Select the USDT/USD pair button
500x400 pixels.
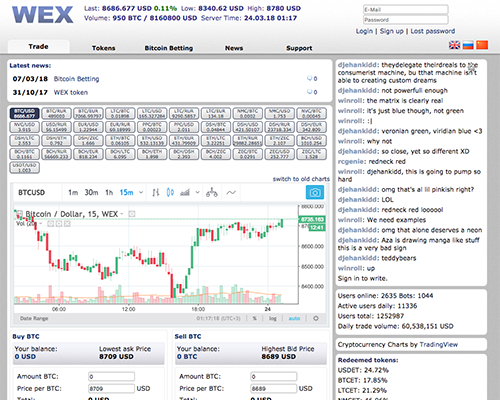(x=25, y=167)
